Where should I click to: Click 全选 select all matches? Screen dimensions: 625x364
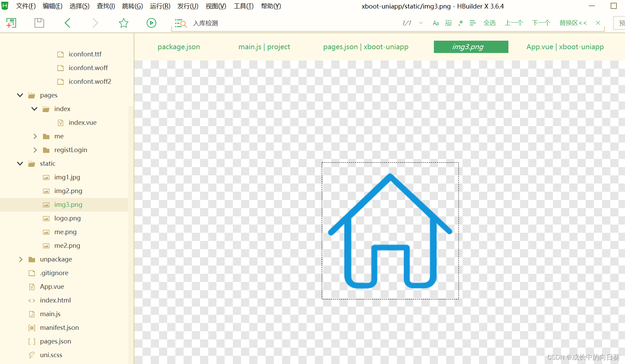coord(490,23)
